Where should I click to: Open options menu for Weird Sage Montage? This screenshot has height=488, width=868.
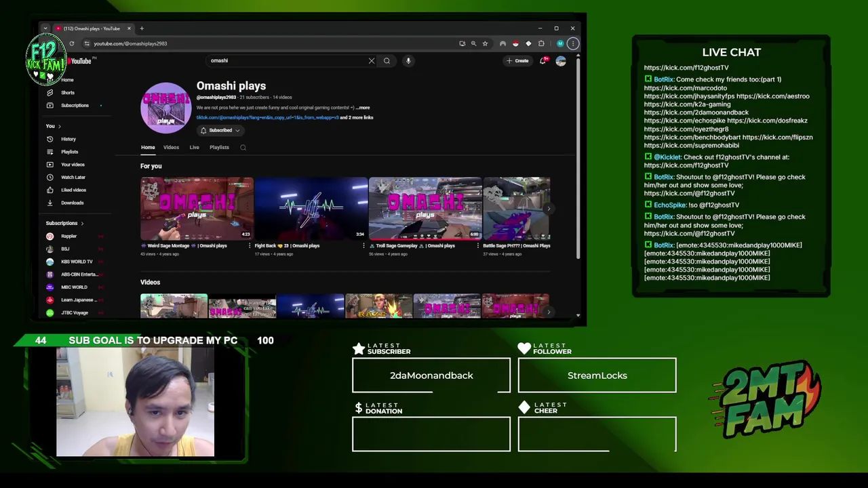click(x=250, y=246)
